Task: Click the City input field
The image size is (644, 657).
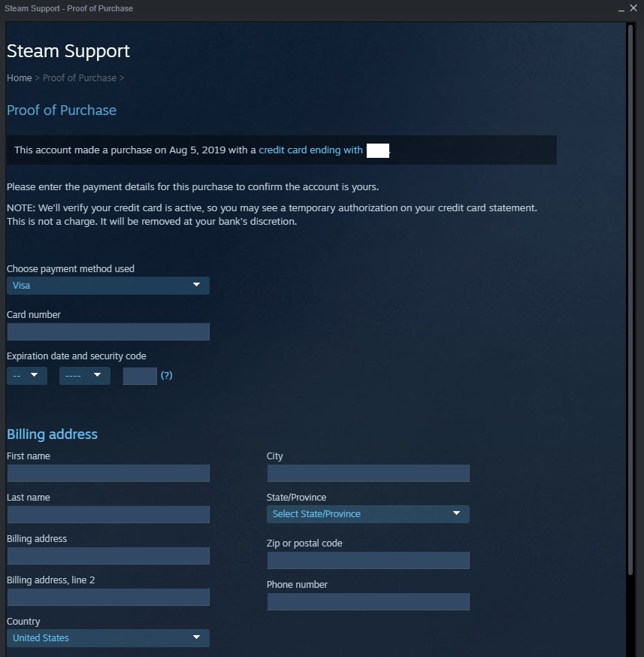Action: 368,473
